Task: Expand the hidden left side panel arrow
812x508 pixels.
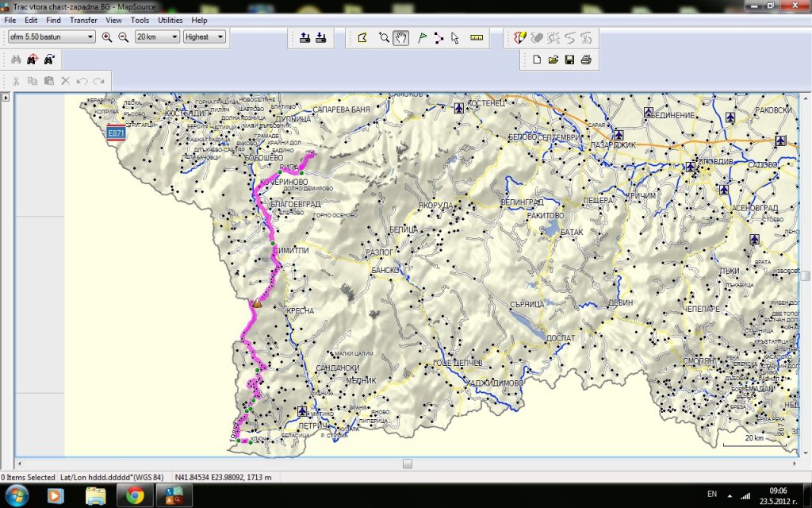Action: [6, 98]
